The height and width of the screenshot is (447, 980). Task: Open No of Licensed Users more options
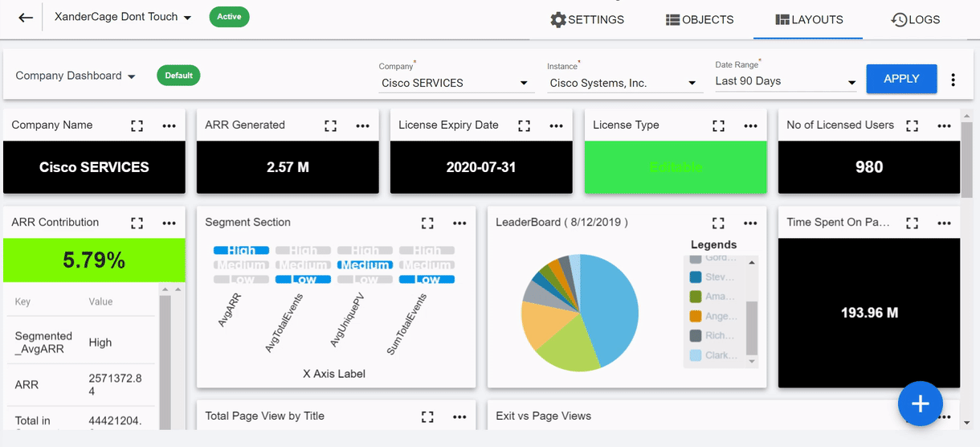pyautogui.click(x=944, y=125)
